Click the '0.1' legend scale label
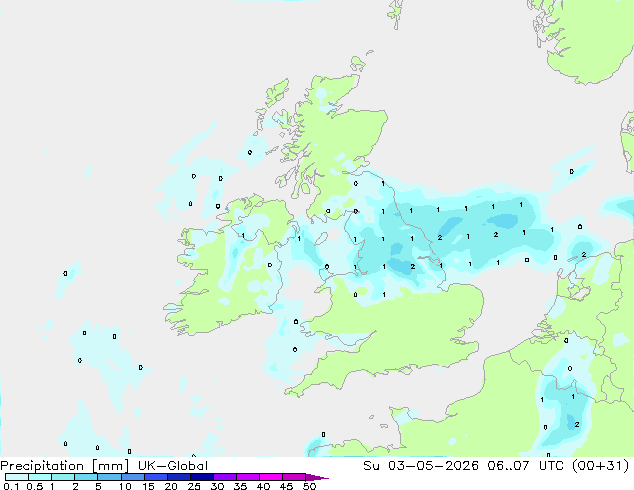Screen dimensions: 634x490 (11, 486)
